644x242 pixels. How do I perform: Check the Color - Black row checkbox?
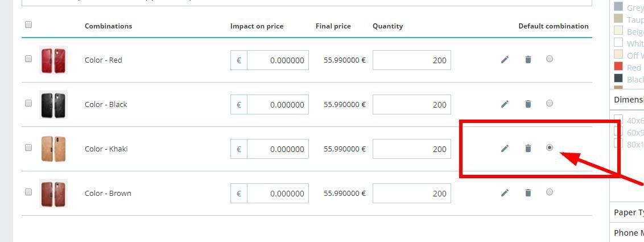[x=28, y=103]
